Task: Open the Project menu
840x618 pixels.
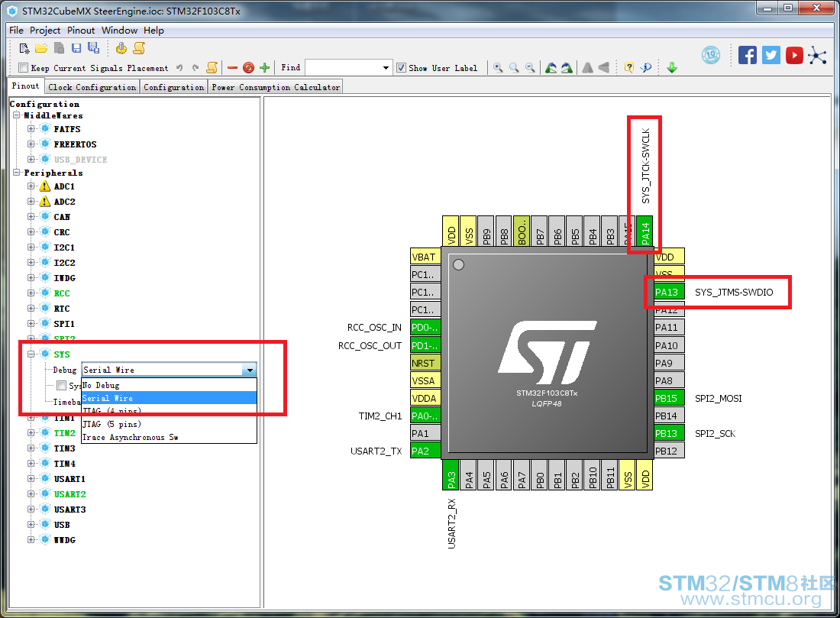Action: coord(45,30)
